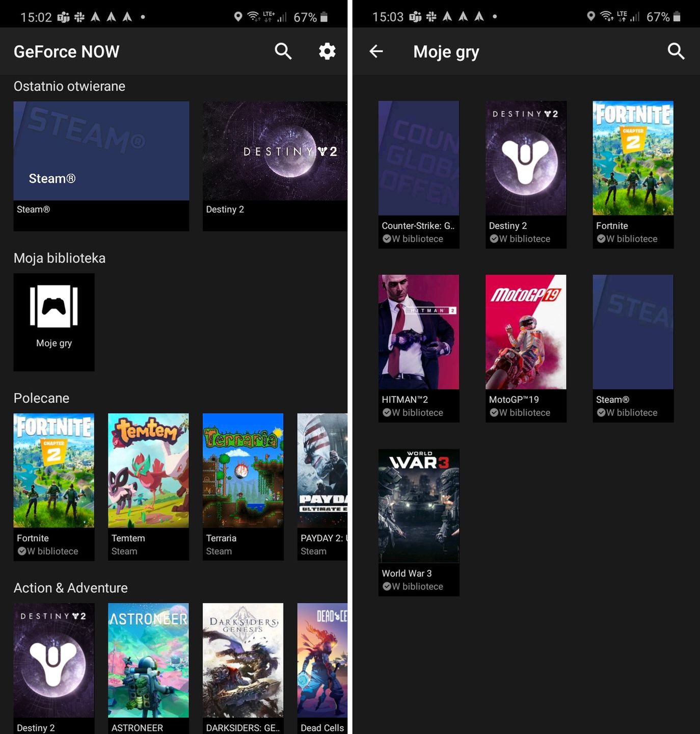Open HITMAN 2 card in Moje gry
This screenshot has width=700, height=734.
[419, 349]
